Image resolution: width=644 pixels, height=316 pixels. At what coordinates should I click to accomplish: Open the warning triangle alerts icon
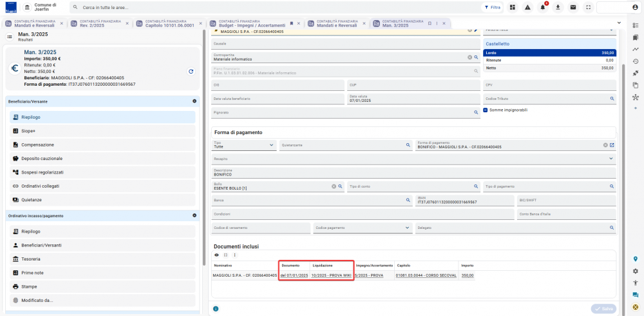click(x=527, y=7)
